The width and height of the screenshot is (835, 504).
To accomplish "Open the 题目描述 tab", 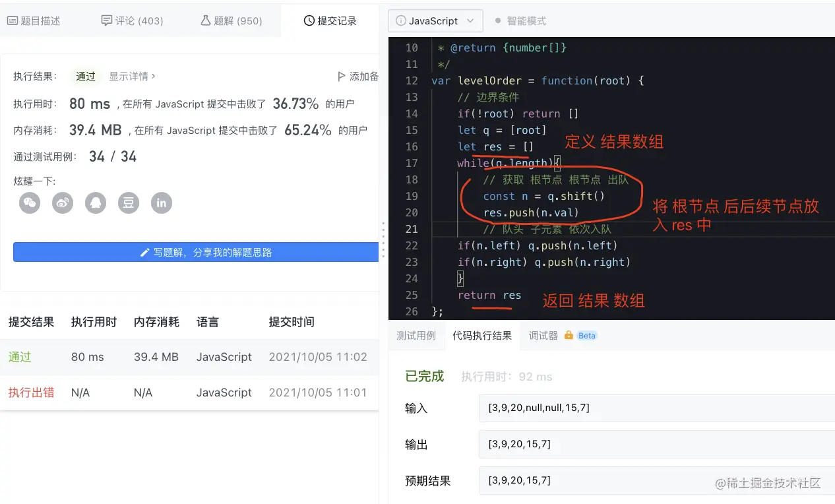I will [x=34, y=21].
